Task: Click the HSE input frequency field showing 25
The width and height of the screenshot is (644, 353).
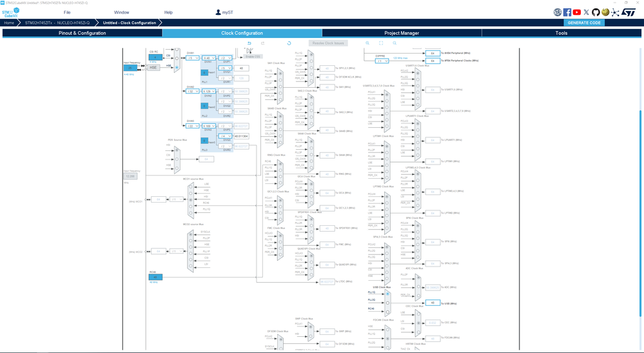Action: click(130, 68)
